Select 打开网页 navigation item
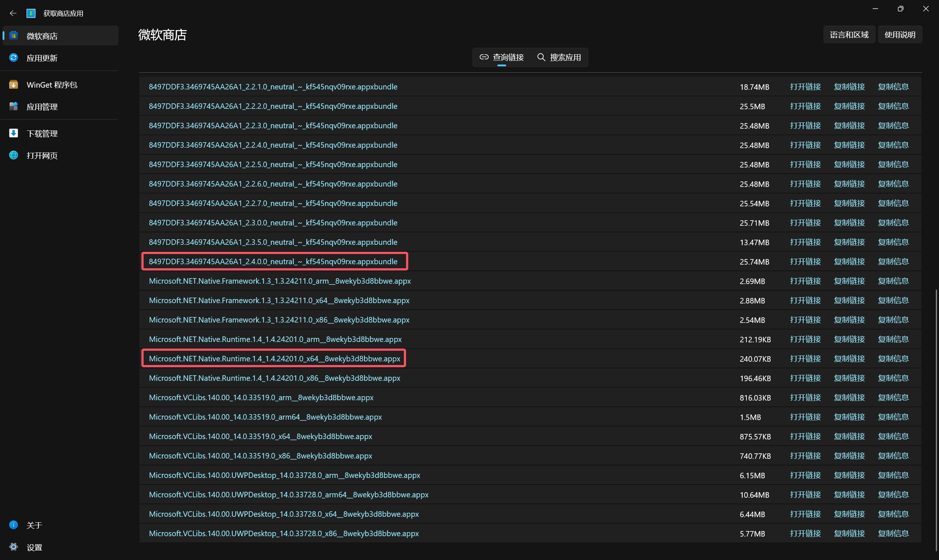Viewport: 939px width, 560px height. click(61, 155)
